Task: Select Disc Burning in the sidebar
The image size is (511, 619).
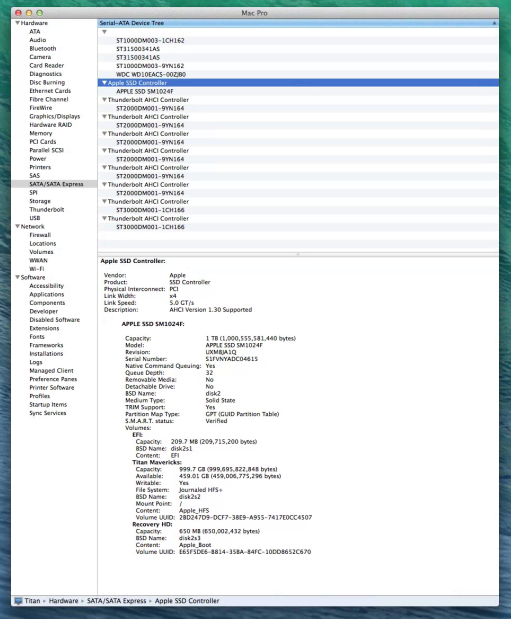Action: [x=47, y=83]
